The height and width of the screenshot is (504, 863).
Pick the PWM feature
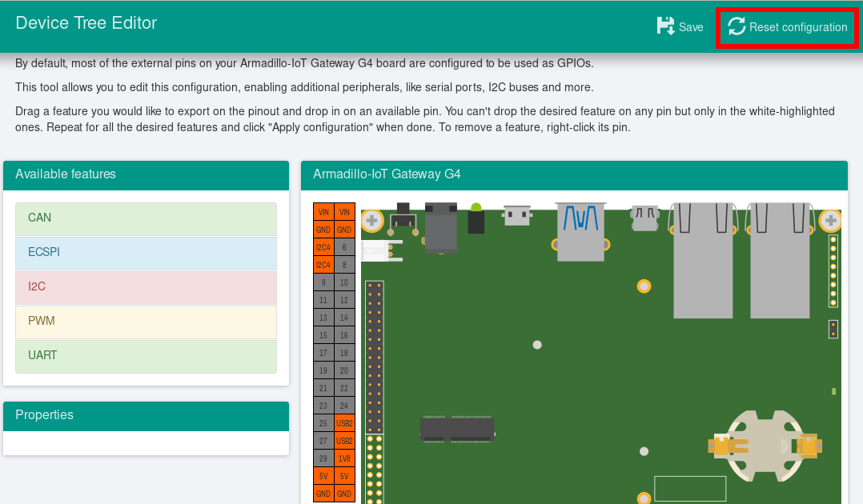146,322
